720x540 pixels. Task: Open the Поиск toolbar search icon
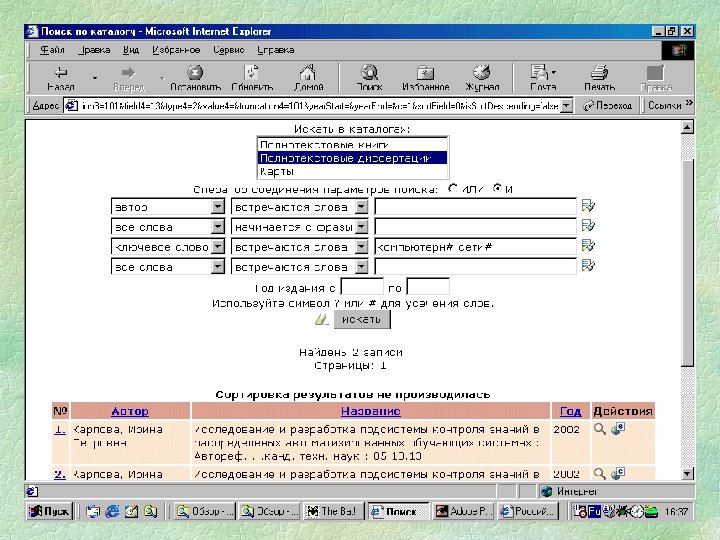coord(369,78)
